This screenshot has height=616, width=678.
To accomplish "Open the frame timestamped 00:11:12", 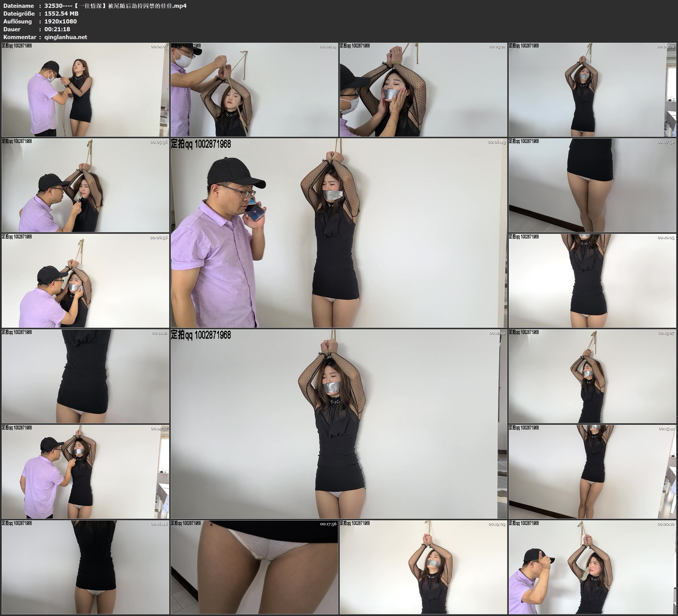I will pos(85,376).
